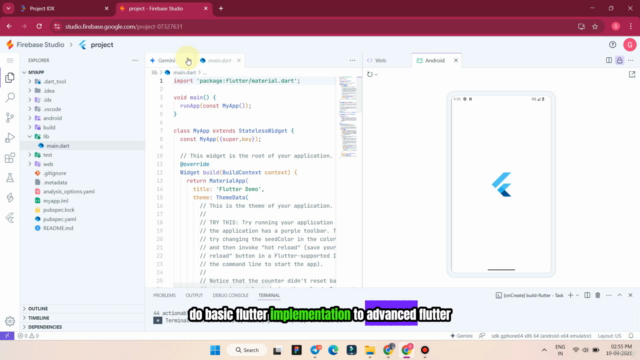Expand the android folder
Viewport: 640px width, 360px height.
[x=30, y=118]
